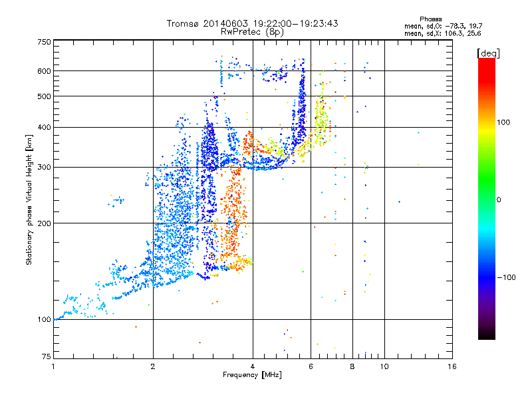Click the '[deg]' colorbar unit label

488,53
